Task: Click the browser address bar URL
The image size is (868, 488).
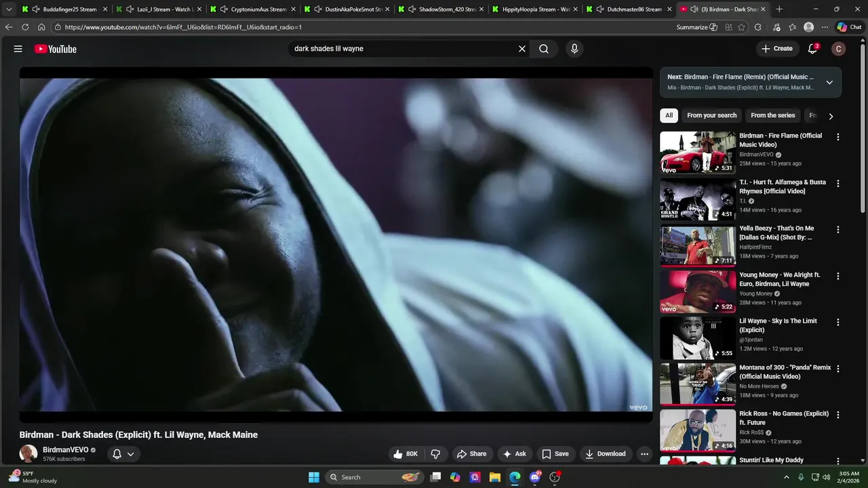Action: pos(183,27)
